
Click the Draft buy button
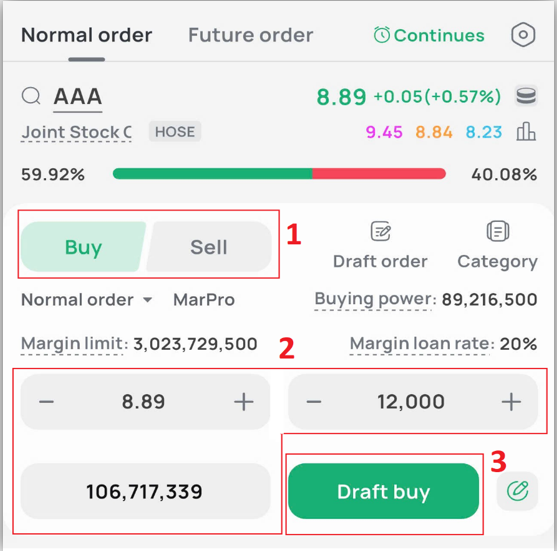pyautogui.click(x=383, y=491)
